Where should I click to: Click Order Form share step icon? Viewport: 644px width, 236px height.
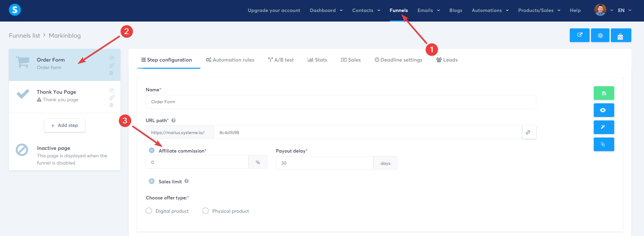click(112, 65)
